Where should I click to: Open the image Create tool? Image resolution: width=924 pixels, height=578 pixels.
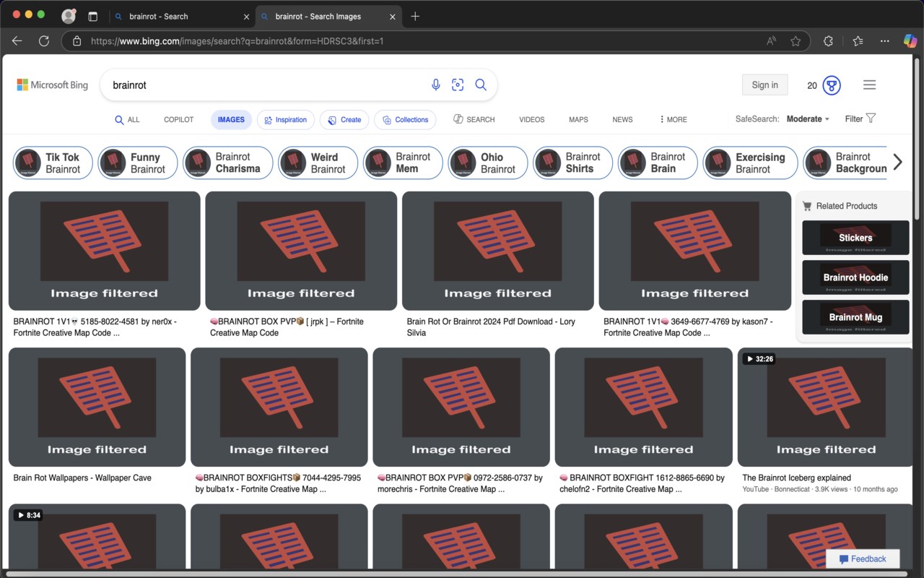coord(344,120)
